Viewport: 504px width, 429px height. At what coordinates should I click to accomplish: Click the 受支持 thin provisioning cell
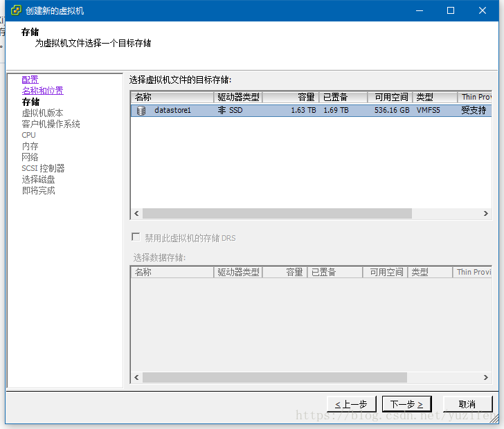[474, 110]
